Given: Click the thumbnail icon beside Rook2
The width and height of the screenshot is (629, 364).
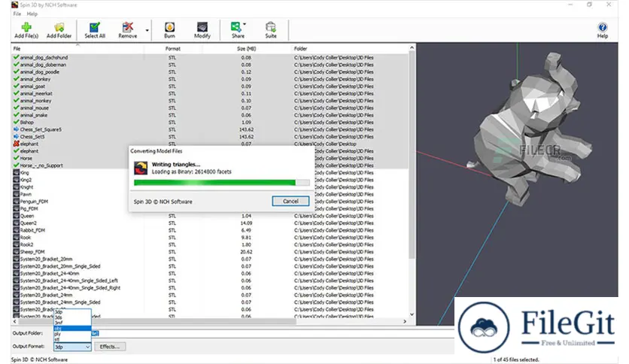Looking at the screenshot, I should [16, 244].
